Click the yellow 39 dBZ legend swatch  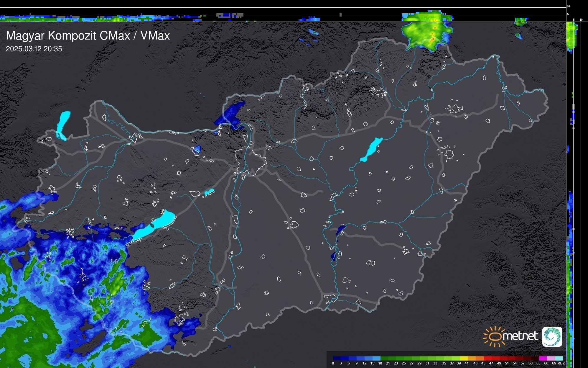(x=464, y=358)
